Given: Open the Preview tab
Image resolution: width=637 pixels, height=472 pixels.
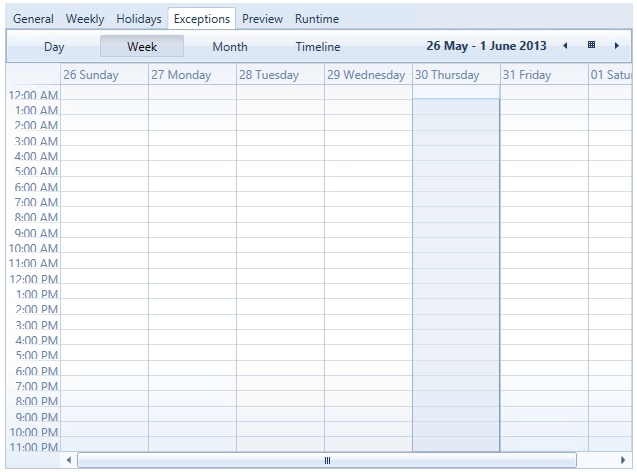Looking at the screenshot, I should (x=262, y=19).
